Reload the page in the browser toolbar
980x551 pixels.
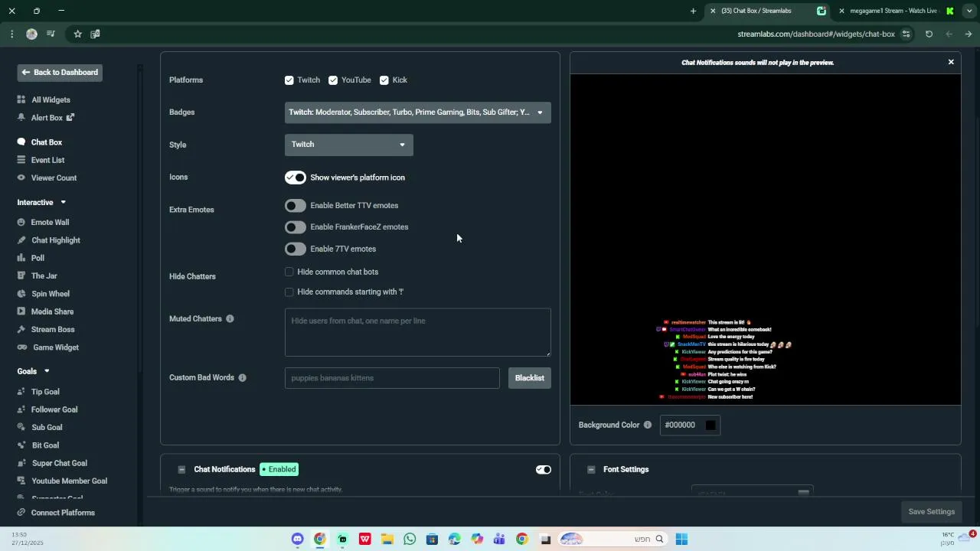point(929,34)
